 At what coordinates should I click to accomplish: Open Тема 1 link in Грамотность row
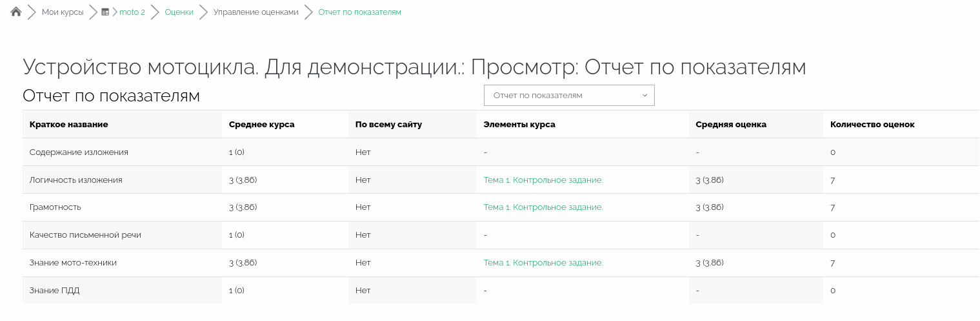[x=543, y=207]
